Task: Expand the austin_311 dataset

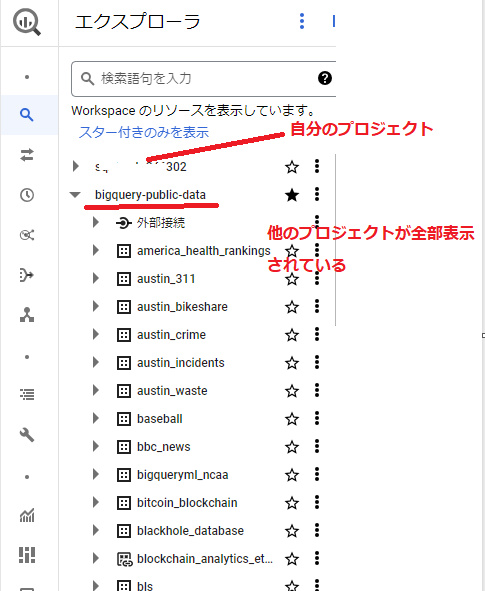Action: (x=96, y=279)
